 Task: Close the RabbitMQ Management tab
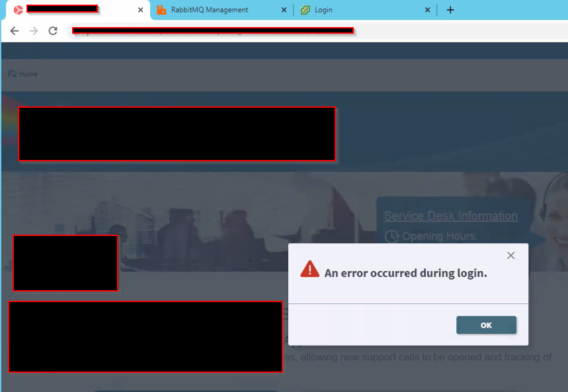tap(284, 10)
